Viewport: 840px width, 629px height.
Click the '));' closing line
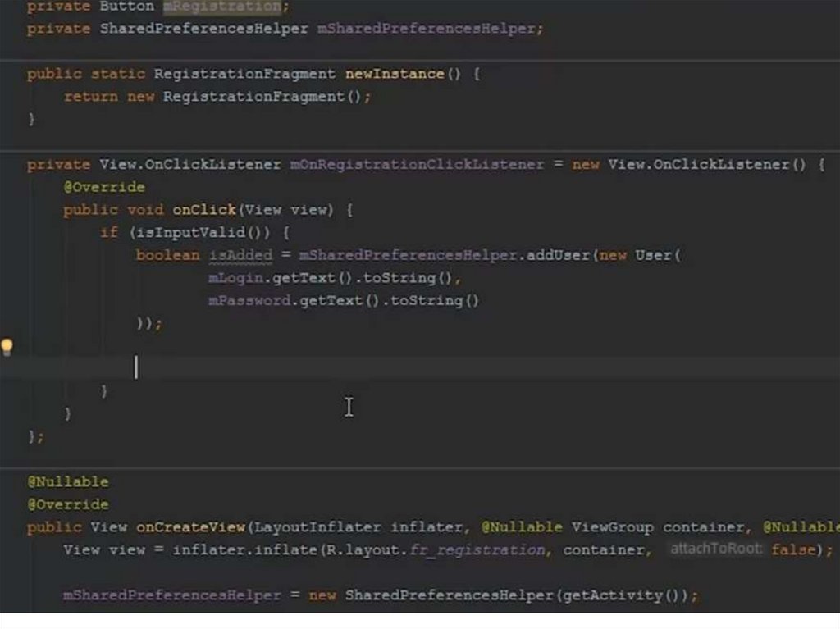149,324
